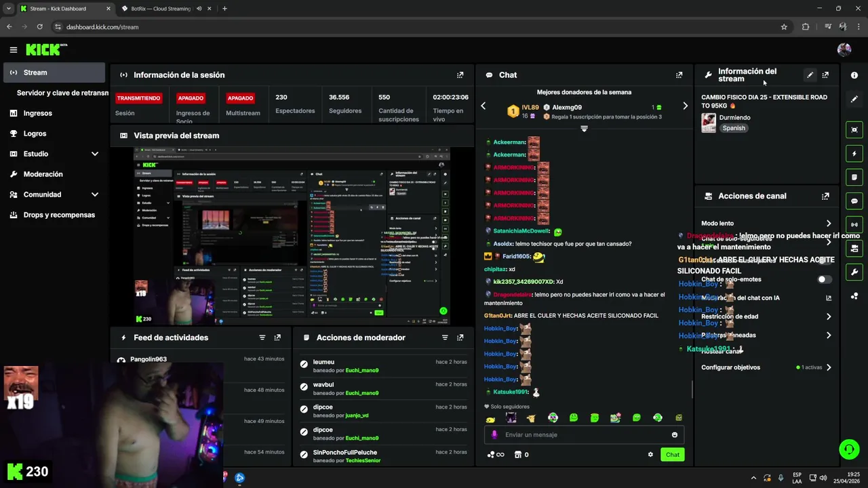The image size is (868, 488).
Task: Click the pencil icon in right rail
Action: click(854, 99)
